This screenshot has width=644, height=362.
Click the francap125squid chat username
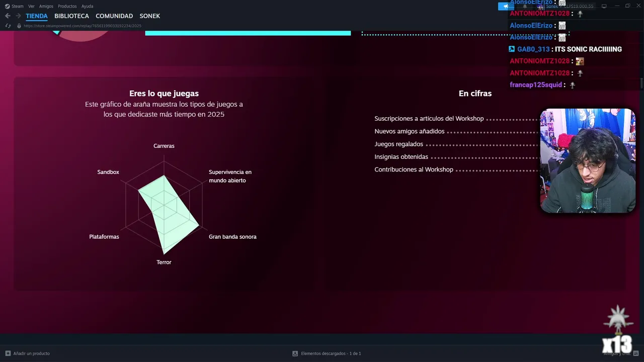pos(536,85)
